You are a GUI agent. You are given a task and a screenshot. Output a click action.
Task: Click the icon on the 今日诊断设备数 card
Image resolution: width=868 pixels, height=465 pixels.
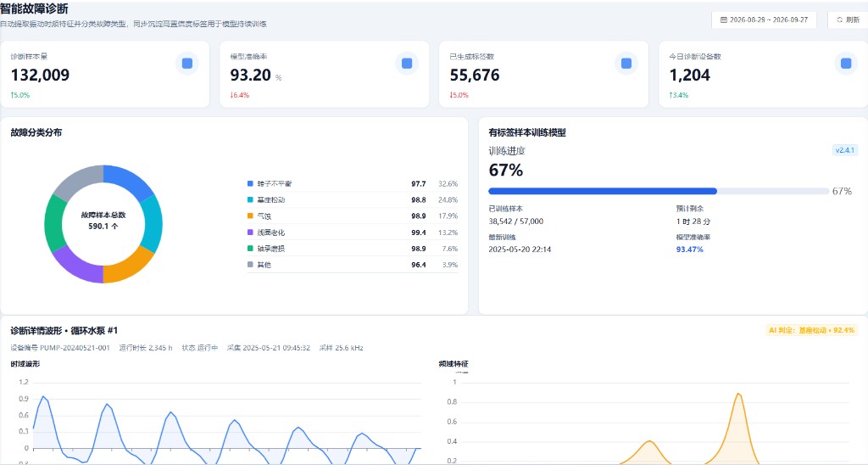[x=846, y=64]
